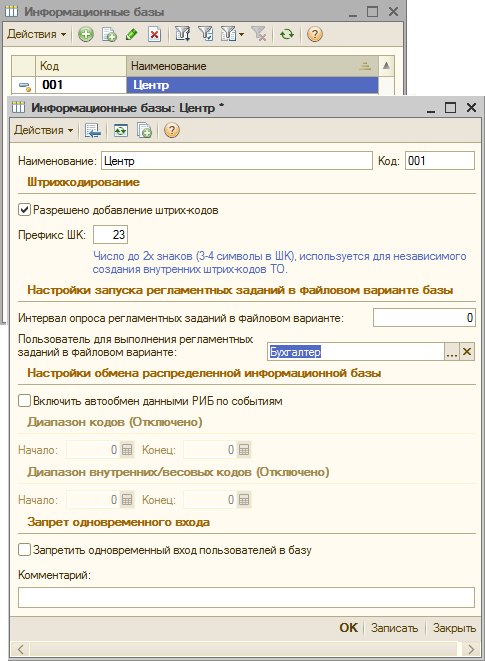This screenshot has height=661, width=485.
Task: Select the Центр row in the list
Action: [252, 85]
